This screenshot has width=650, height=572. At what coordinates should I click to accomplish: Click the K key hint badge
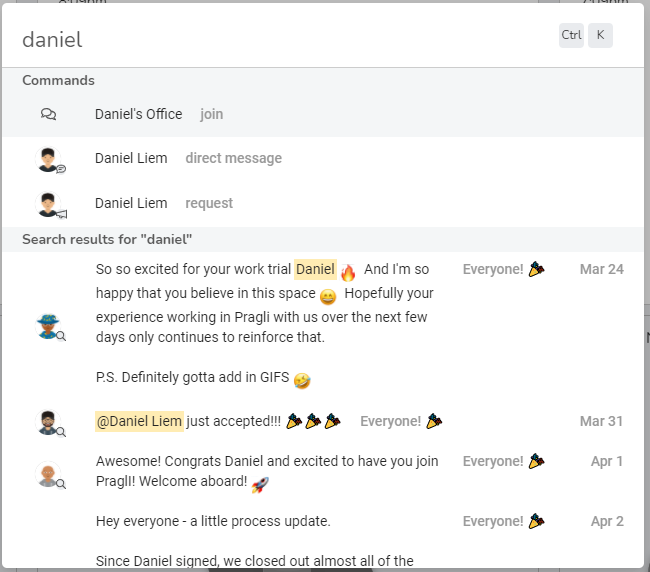pos(600,35)
